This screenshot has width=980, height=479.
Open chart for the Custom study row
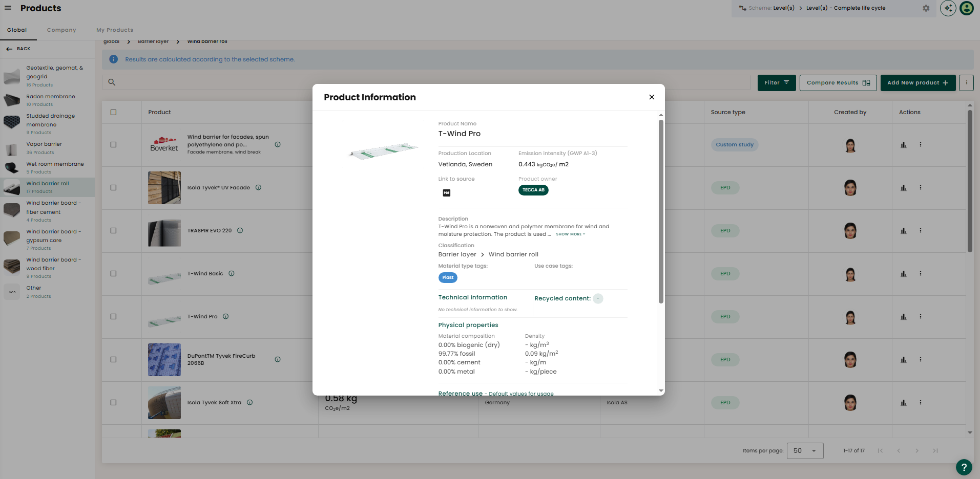point(904,145)
